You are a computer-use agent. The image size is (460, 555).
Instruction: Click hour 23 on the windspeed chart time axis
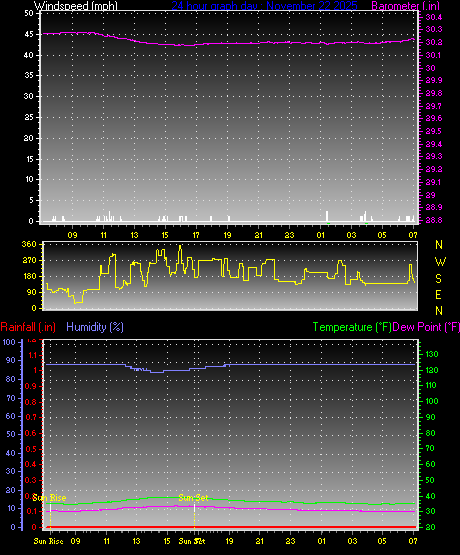pyautogui.click(x=289, y=235)
